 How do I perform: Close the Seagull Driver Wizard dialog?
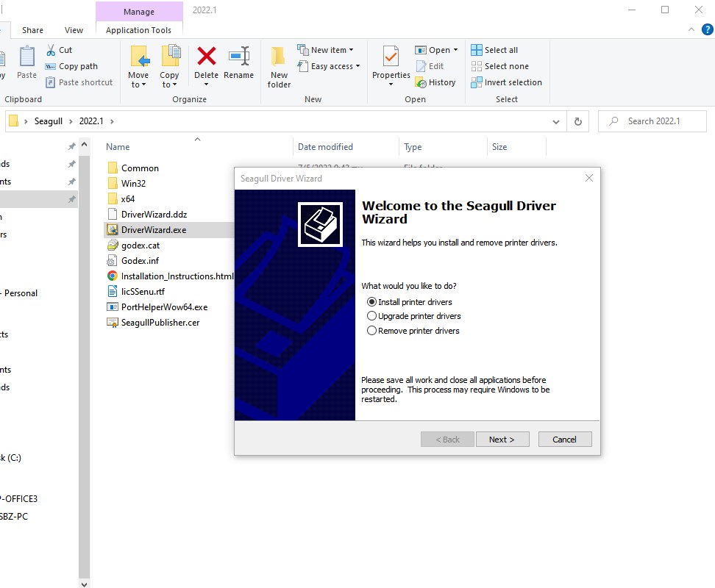tap(588, 178)
